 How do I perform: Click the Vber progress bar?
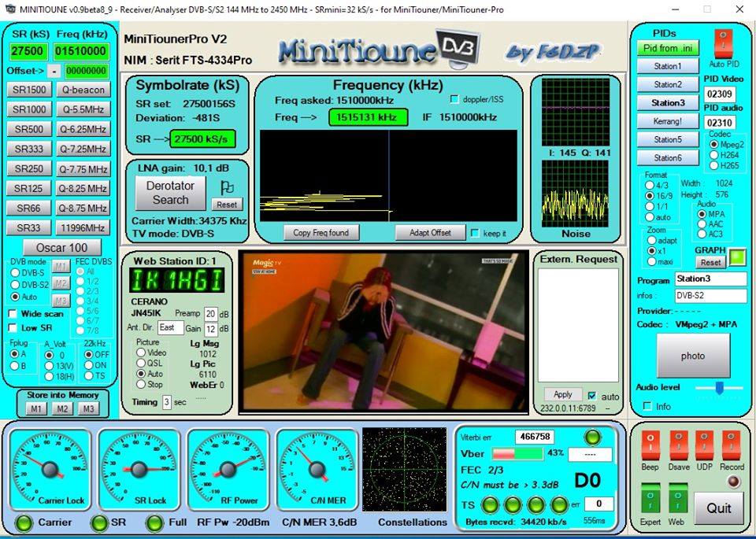(x=517, y=454)
